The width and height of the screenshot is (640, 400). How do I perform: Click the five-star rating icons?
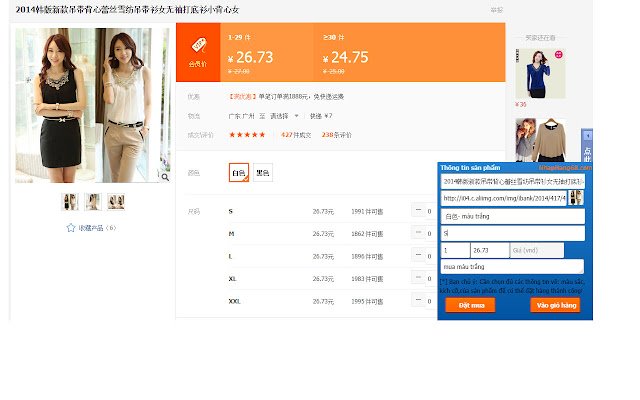247,135
